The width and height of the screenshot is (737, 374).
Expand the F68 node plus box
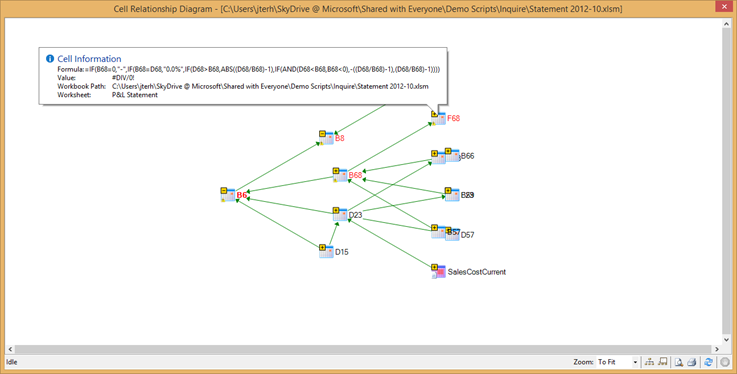tap(434, 114)
